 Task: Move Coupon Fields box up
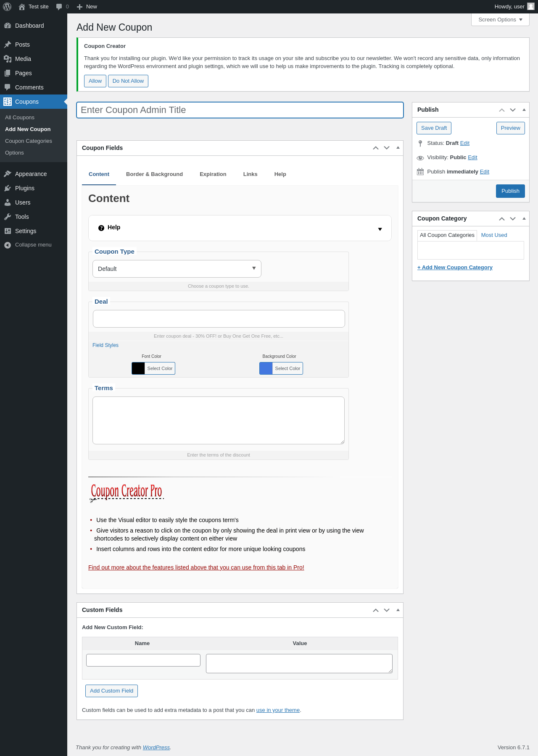376,148
